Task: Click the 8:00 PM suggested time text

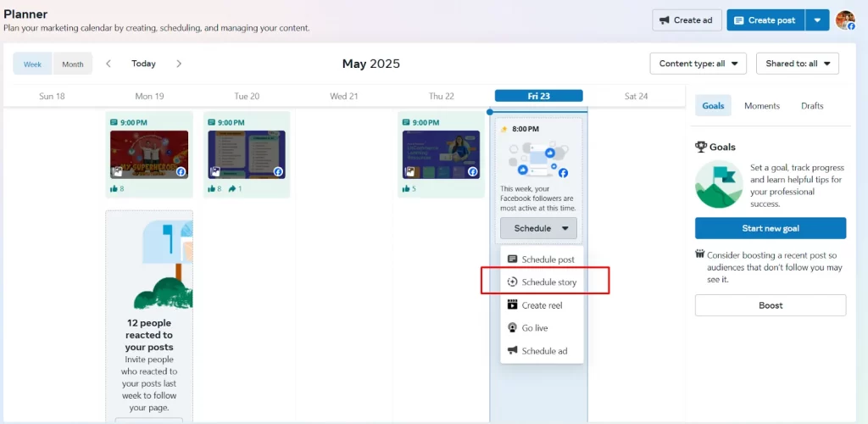Action: [525, 129]
